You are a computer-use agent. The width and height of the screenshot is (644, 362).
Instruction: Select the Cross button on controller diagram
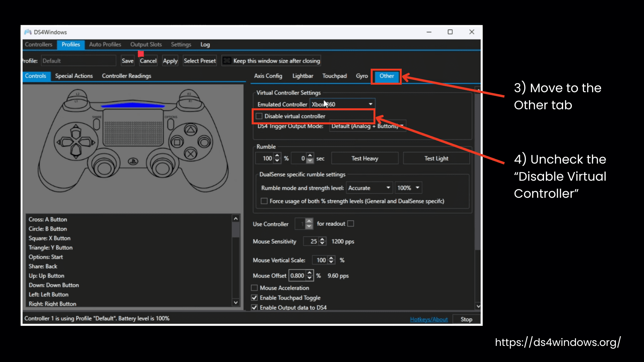[191, 154]
